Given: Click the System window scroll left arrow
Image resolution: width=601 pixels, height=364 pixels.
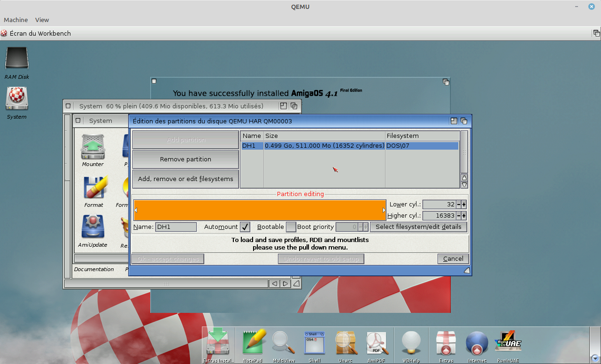Looking at the screenshot, I should [x=275, y=284].
